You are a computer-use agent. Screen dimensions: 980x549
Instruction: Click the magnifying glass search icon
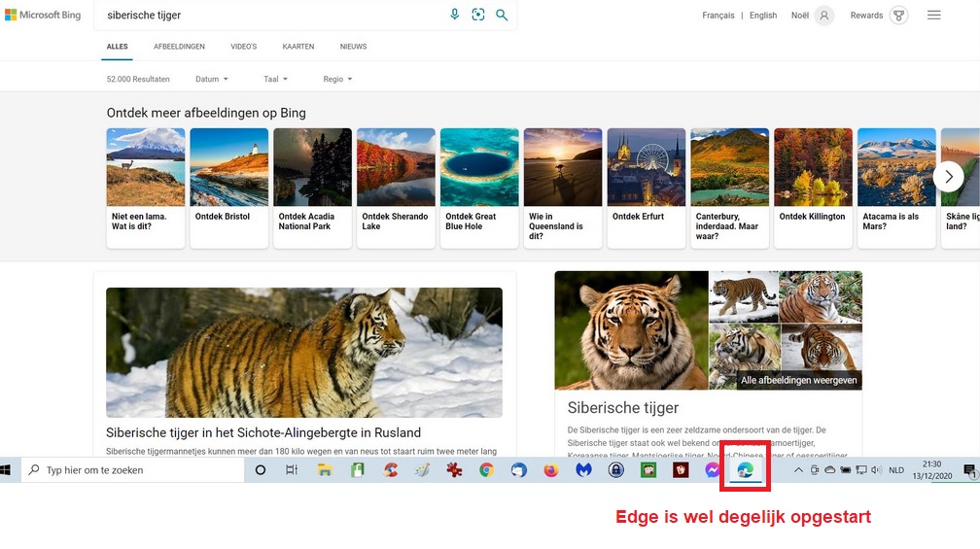coord(502,15)
